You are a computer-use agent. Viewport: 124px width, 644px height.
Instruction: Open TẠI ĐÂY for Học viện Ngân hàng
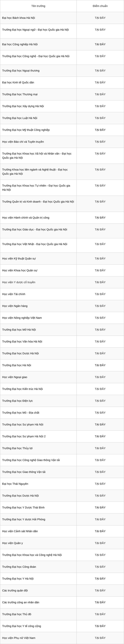tap(100, 306)
